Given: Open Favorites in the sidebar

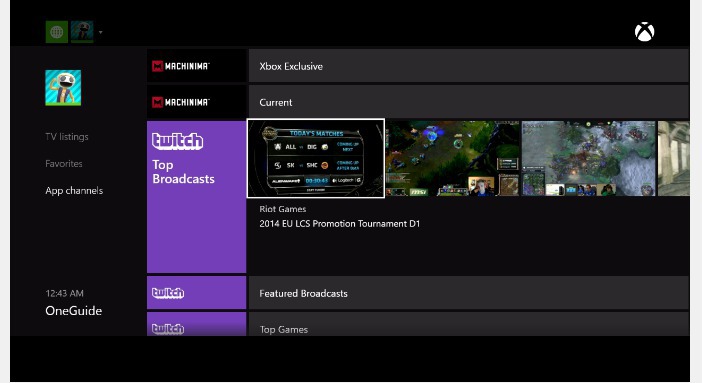Looking at the screenshot, I should point(64,164).
